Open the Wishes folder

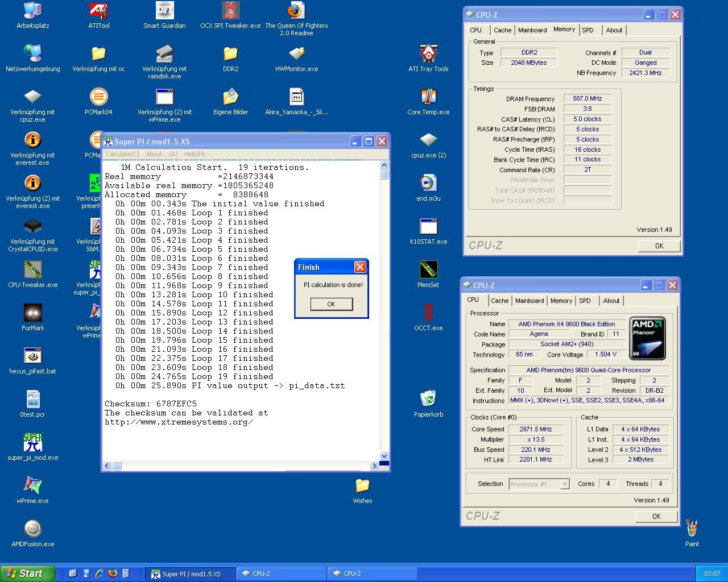point(362,490)
